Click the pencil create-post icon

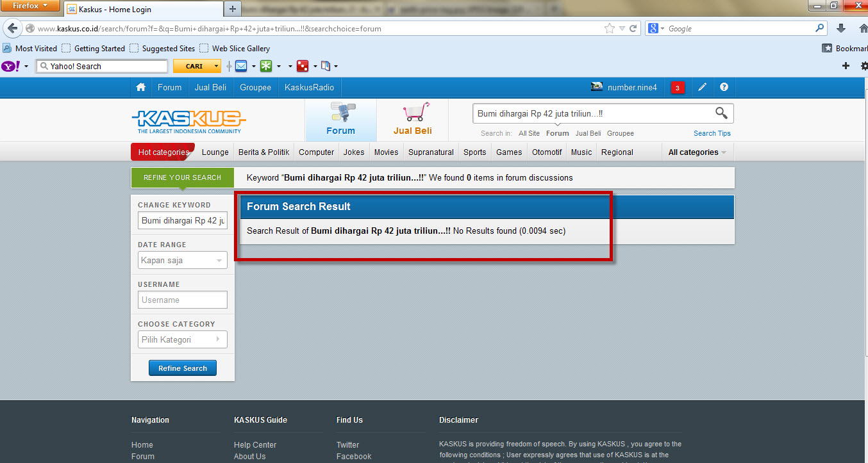click(702, 87)
